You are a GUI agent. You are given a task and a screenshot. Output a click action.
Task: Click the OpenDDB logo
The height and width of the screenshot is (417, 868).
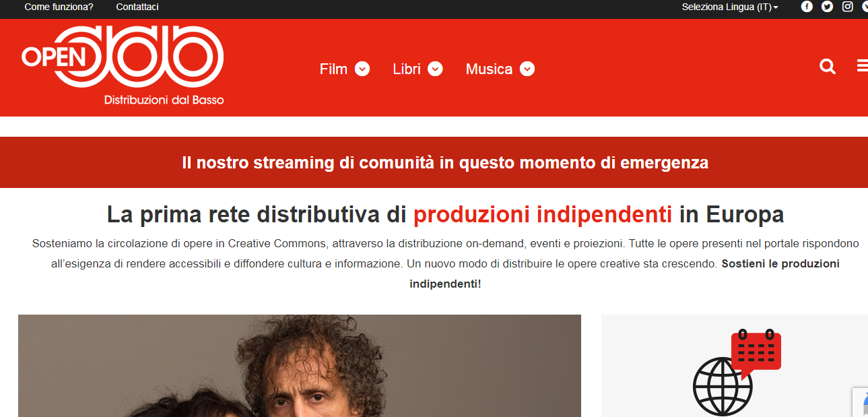[123, 65]
